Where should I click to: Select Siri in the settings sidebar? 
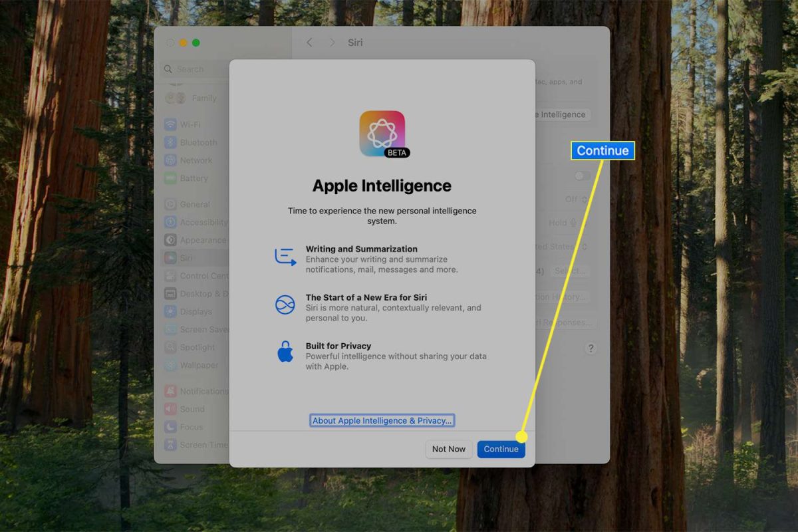tap(195, 258)
